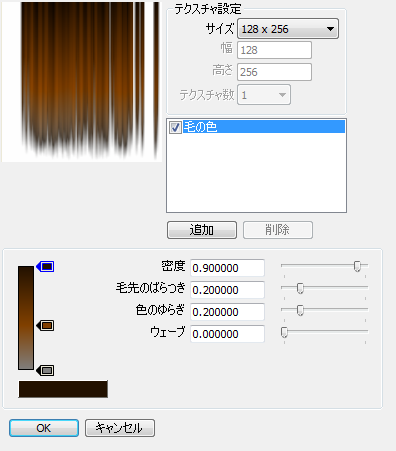Image resolution: width=396 pixels, height=451 pixels.
Task: Click the サイズ dropdown arrow
Action: 330,29
